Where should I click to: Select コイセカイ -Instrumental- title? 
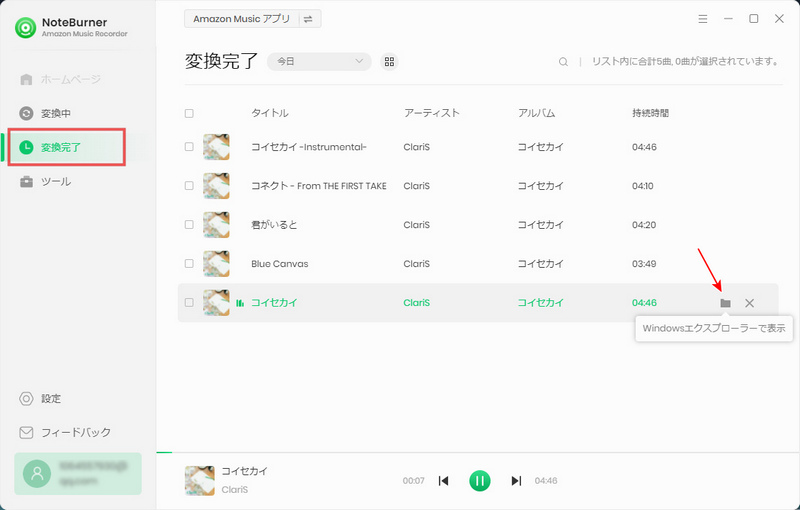(x=309, y=147)
